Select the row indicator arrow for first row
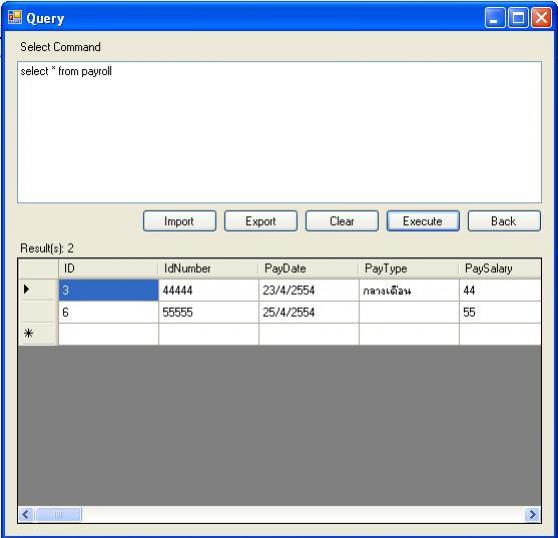The width and height of the screenshot is (558, 538). pos(38,290)
